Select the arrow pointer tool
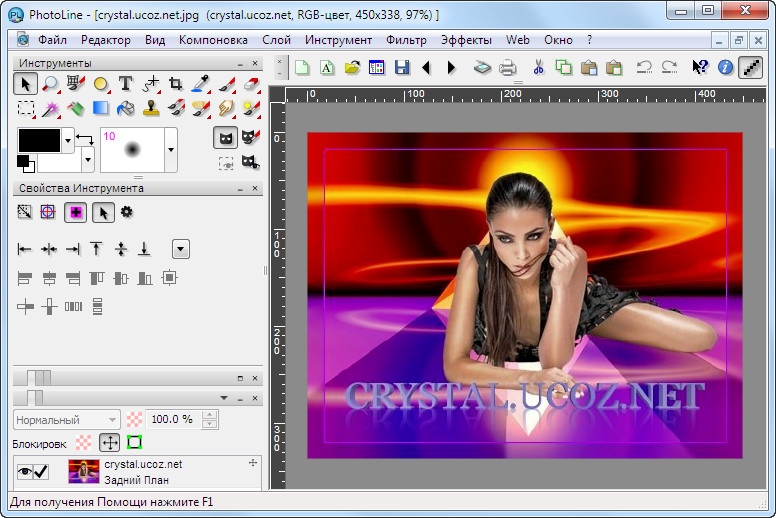The width and height of the screenshot is (776, 518). tap(25, 84)
